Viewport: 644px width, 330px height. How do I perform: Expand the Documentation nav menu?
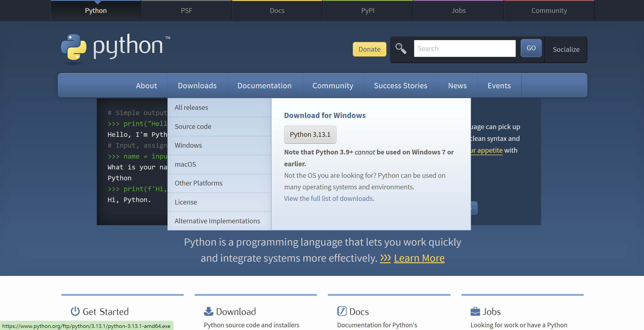click(x=264, y=86)
